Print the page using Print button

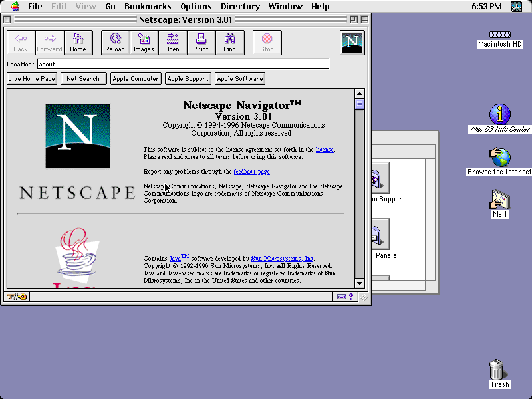point(201,43)
